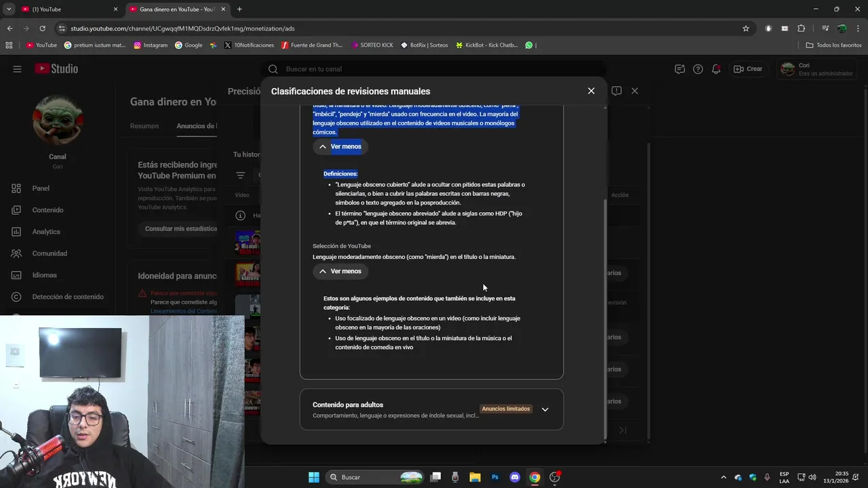The height and width of the screenshot is (488, 868).
Task: Open the tab search dropdown arrow
Action: point(9,9)
